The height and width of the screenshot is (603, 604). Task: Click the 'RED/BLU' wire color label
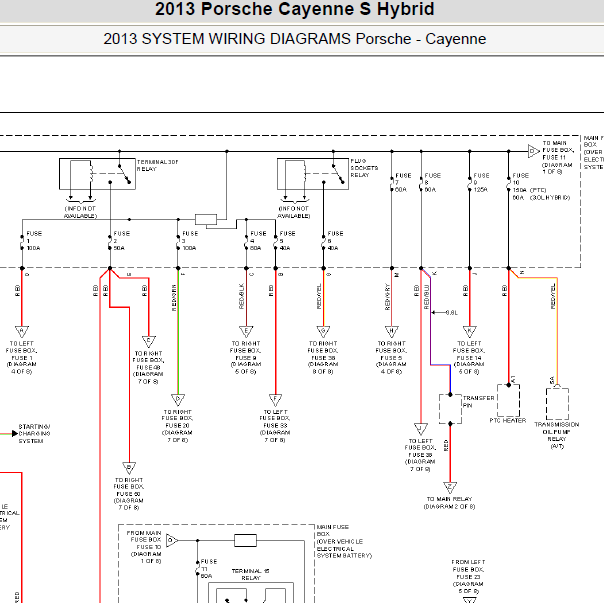426,297
